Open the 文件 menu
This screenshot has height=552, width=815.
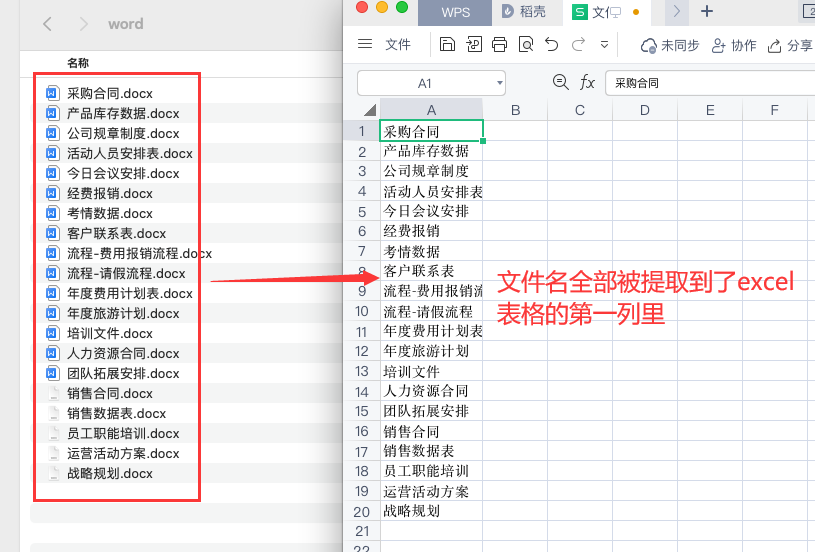(x=398, y=45)
